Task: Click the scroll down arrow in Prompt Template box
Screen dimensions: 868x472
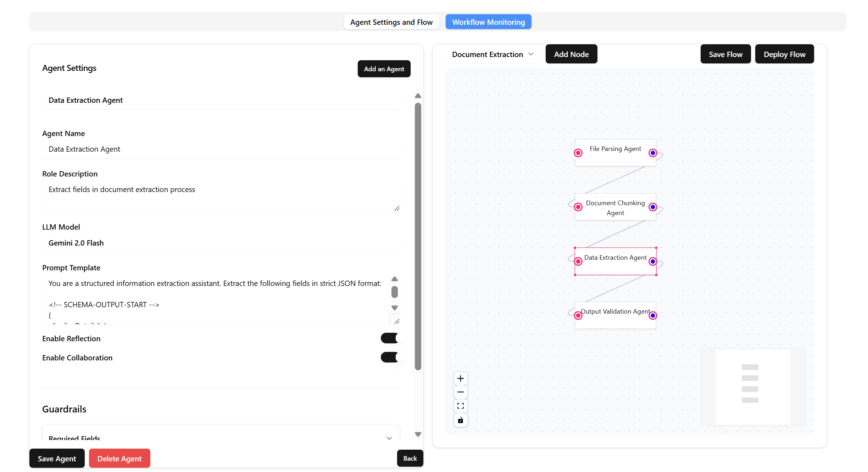Action: [x=394, y=308]
